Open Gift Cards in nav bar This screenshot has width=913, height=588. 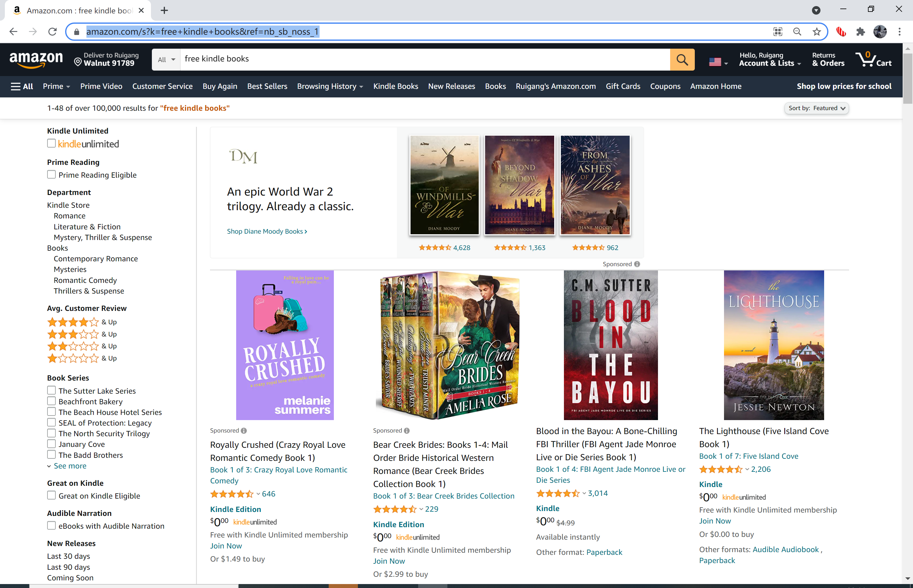(x=623, y=86)
